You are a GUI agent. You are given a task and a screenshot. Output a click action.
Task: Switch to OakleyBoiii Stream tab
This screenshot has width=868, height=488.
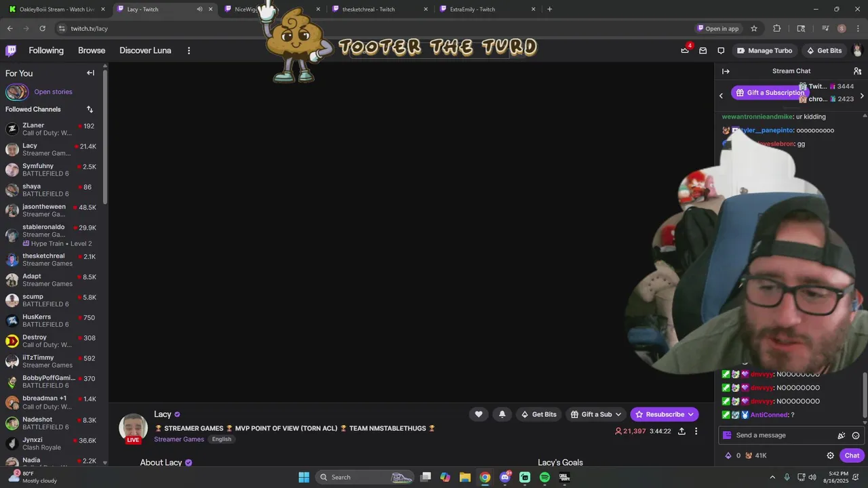pyautogui.click(x=56, y=9)
